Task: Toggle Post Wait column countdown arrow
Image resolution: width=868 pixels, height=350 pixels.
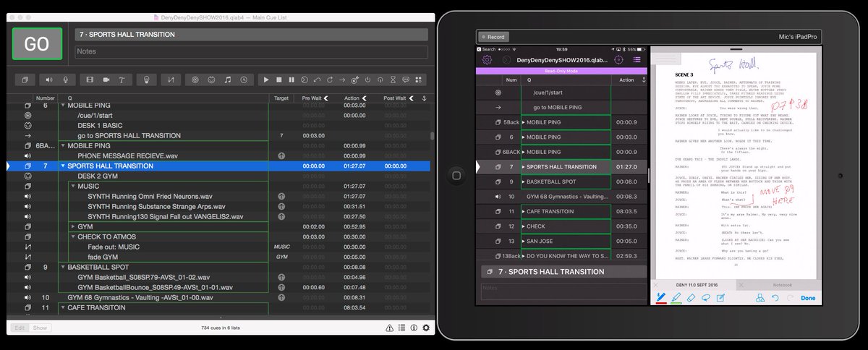Action: pos(413,98)
